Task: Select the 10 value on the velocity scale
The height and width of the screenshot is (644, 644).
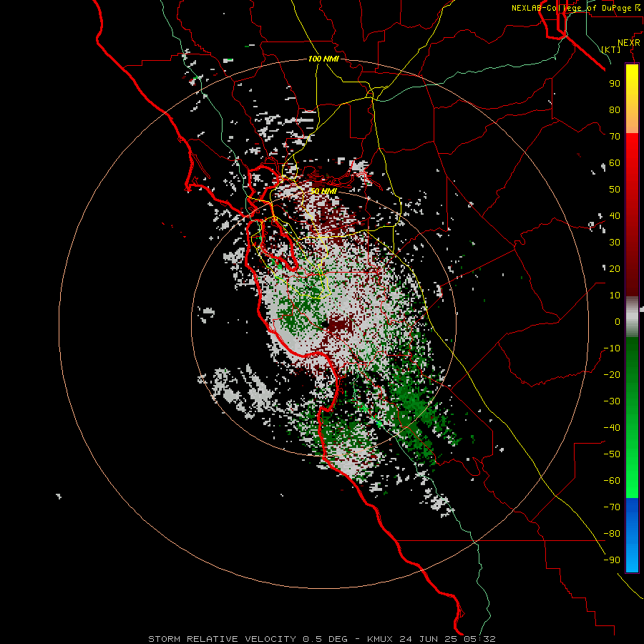Action: point(615,296)
